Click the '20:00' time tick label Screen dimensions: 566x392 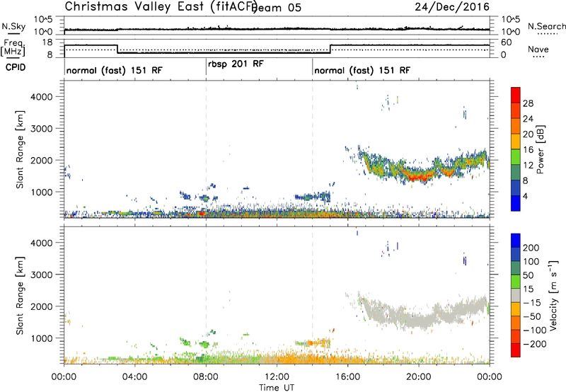pos(419,377)
